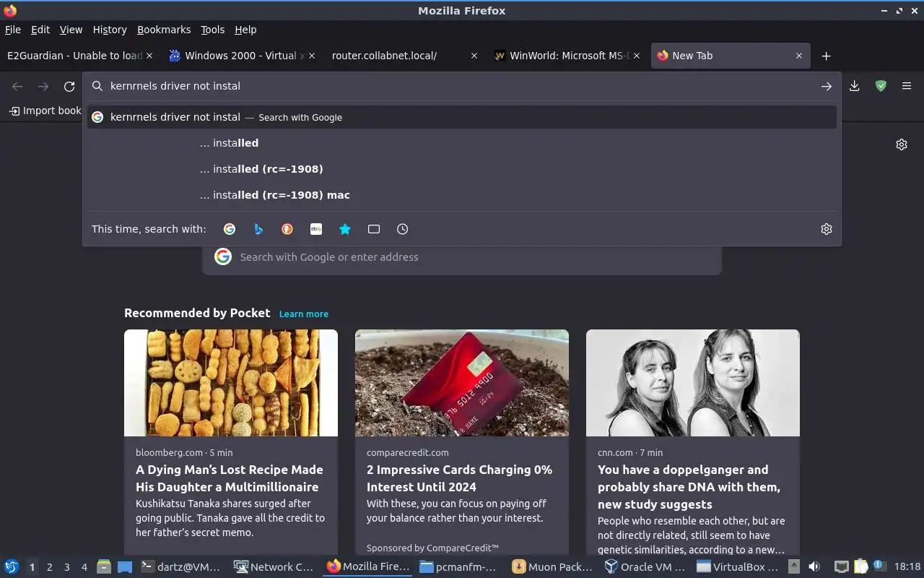Open the File menu

click(13, 30)
